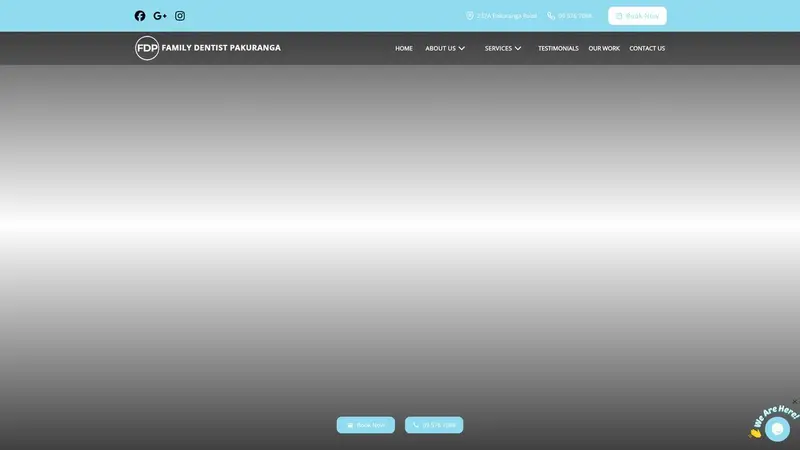Open the Our Work menu item
The width and height of the screenshot is (800, 450).
(x=604, y=48)
